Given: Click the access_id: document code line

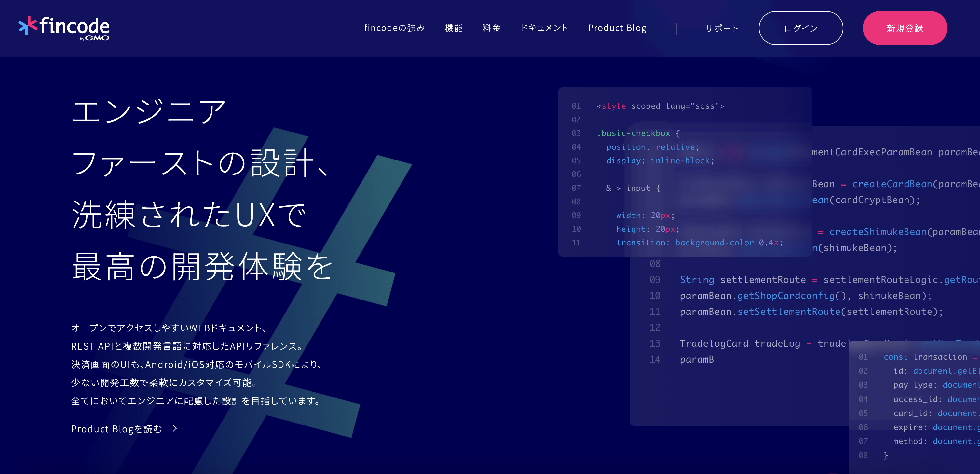Looking at the screenshot, I should (936, 399).
